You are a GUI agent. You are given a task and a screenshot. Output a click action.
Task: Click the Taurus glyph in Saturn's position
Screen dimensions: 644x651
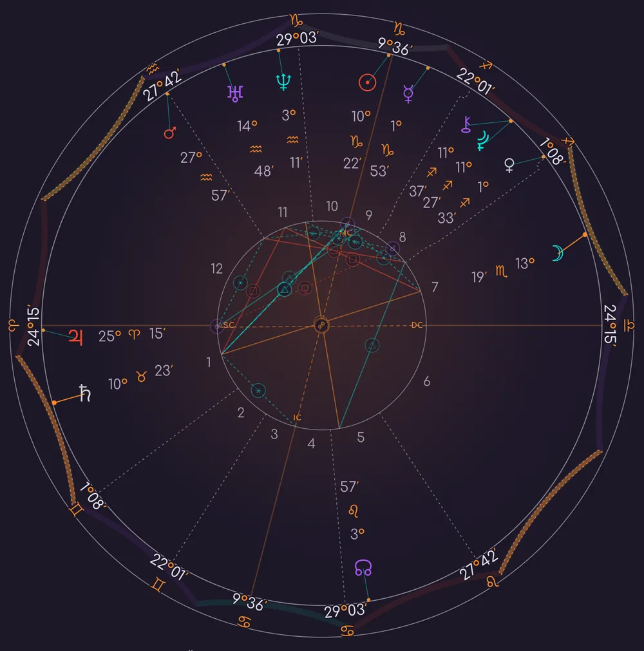(142, 377)
